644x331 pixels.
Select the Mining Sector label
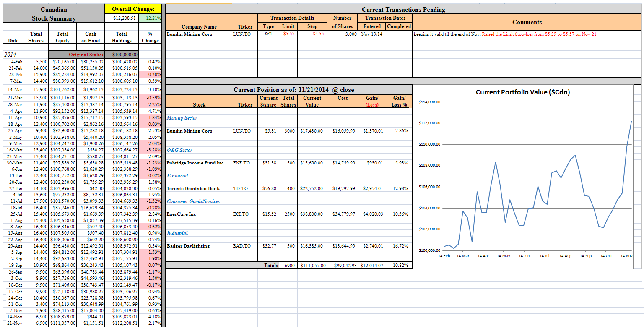coord(182,118)
